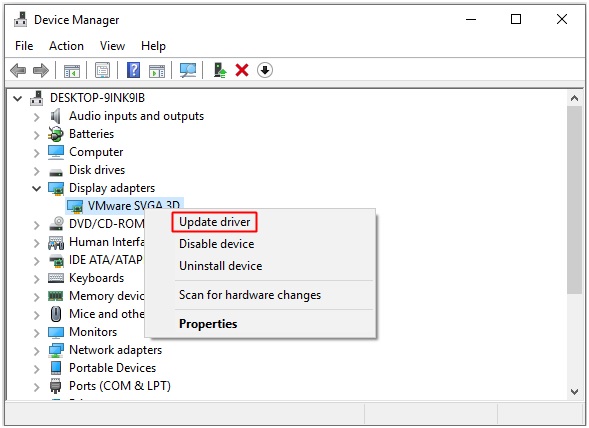Click the Disk drives icon
Screen dimensions: 589x428
56,172
